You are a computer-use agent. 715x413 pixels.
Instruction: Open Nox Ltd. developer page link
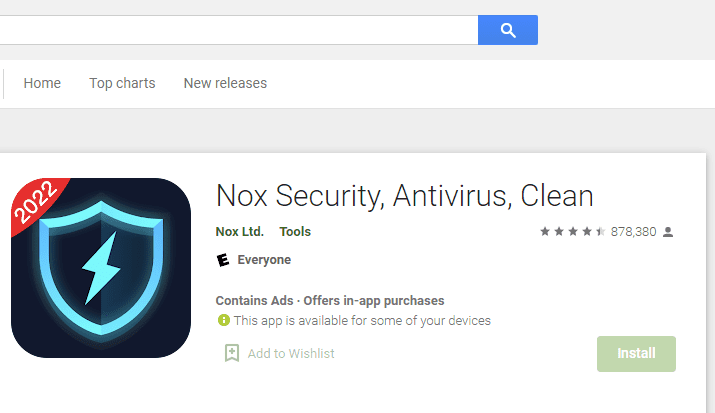(240, 232)
